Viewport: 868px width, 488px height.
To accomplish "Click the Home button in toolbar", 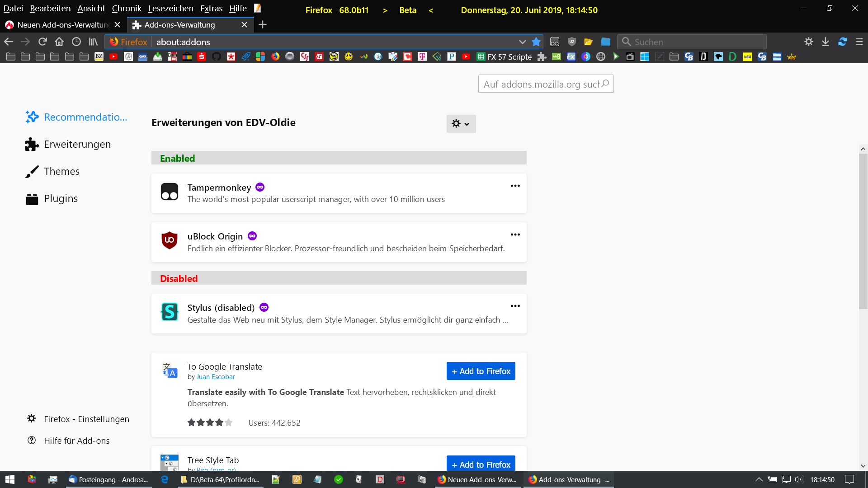I will 59,42.
